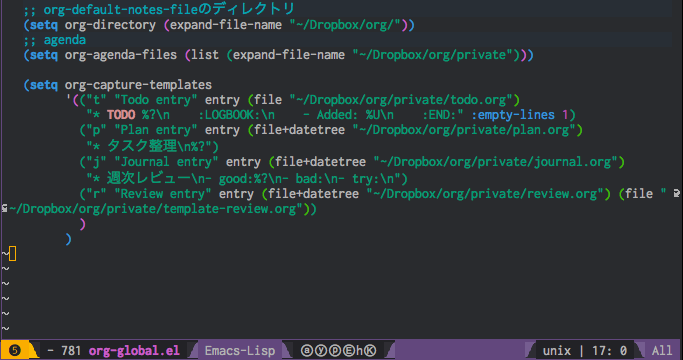Click the 週次レビュー template text
683x360 pixels.
[149, 178]
